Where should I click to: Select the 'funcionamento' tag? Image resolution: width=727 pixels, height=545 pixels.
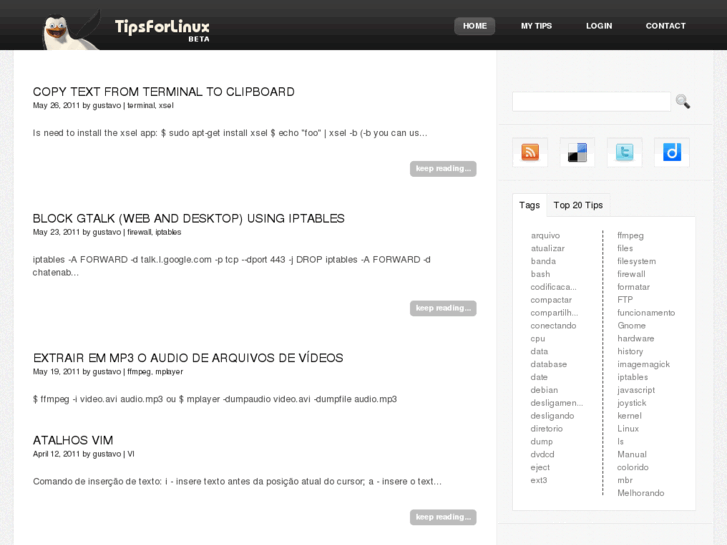[x=646, y=313]
